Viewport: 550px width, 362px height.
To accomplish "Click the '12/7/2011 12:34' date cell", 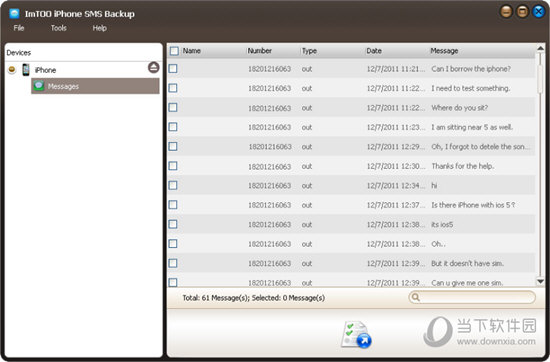I will tap(396, 186).
